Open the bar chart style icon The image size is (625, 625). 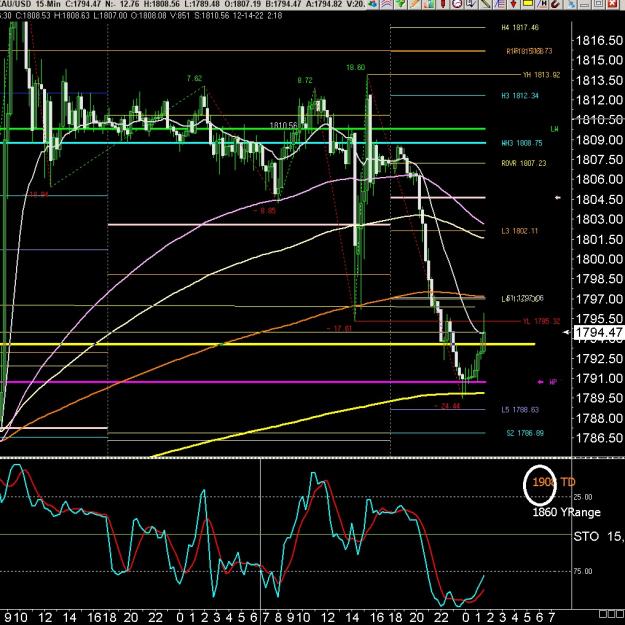429,4
